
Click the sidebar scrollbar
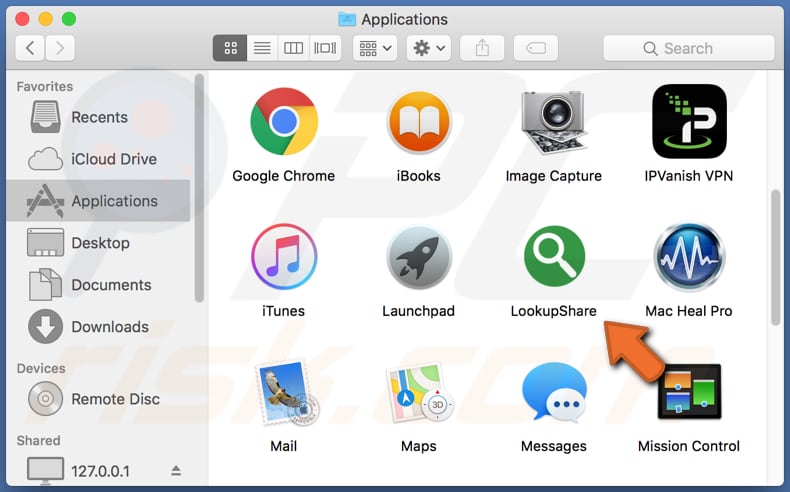pyautogui.click(x=199, y=188)
